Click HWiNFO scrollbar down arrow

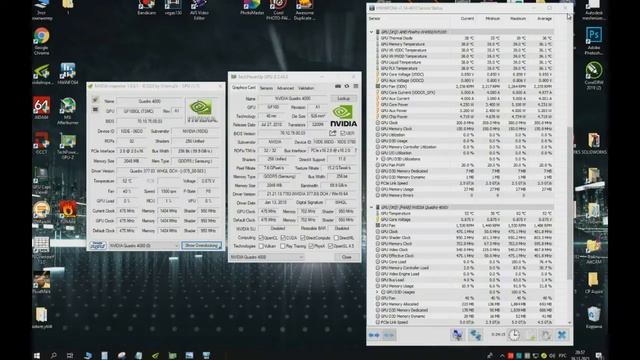[570, 322]
